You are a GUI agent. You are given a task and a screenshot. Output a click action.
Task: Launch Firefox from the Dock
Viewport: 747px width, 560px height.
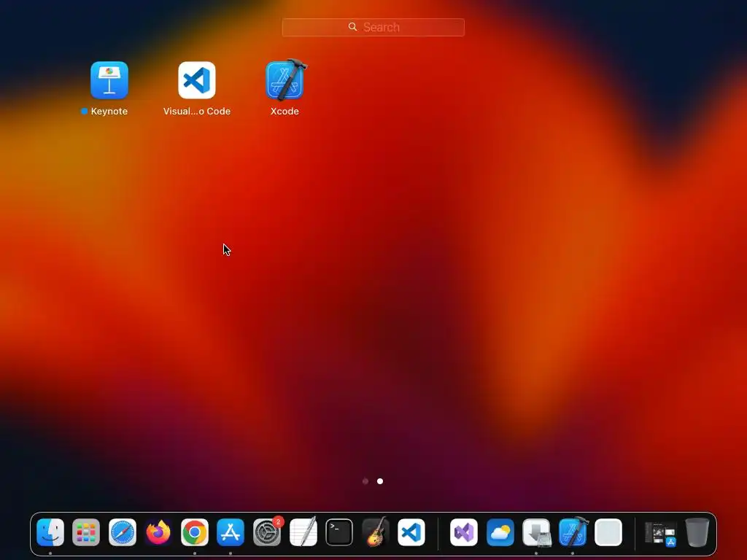(x=158, y=532)
